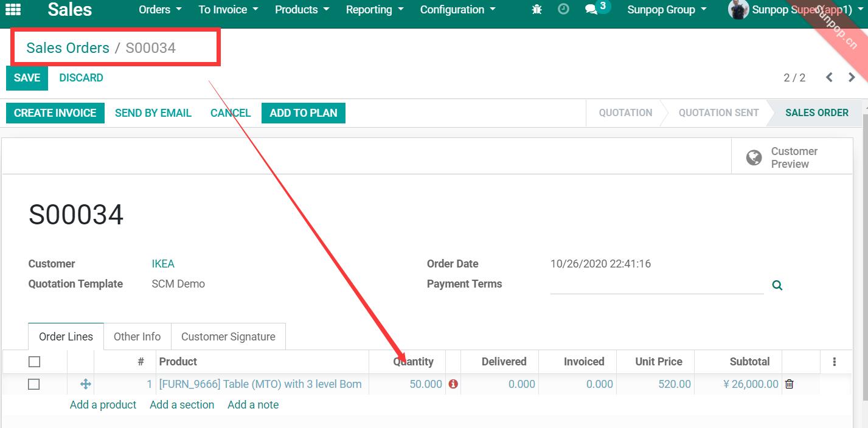Search payment terms with magnifier icon
This screenshot has width=868, height=428.
coord(777,285)
